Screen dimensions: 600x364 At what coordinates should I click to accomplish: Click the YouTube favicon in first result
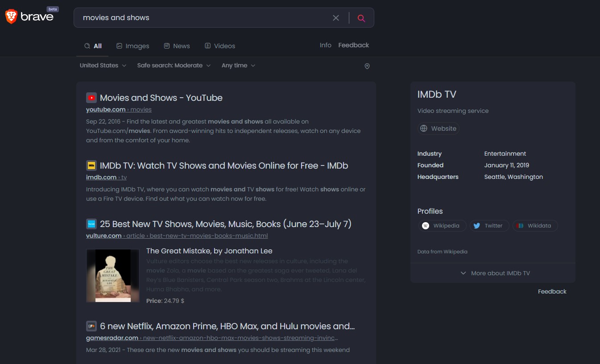91,98
